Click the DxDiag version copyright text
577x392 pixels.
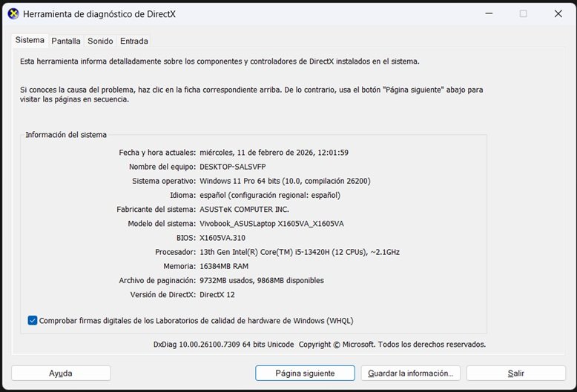click(319, 345)
